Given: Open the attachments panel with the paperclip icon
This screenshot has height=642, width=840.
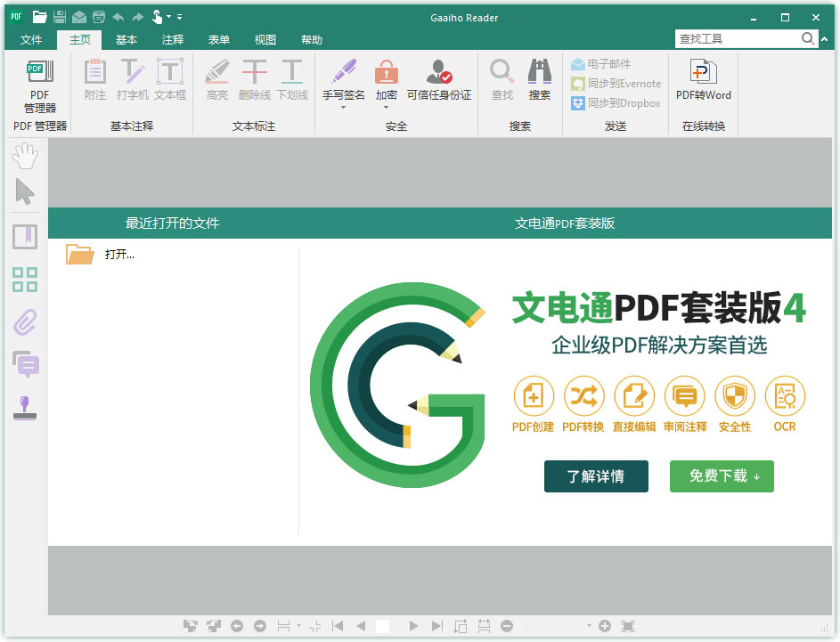Looking at the screenshot, I should (x=25, y=322).
